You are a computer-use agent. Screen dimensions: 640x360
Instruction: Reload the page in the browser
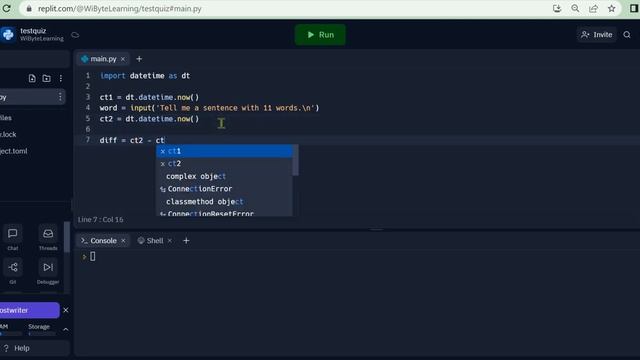(x=7, y=8)
